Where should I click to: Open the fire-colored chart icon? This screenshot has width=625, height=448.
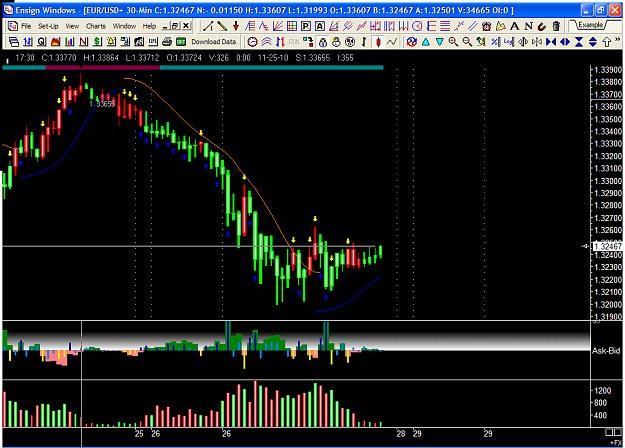point(55,41)
